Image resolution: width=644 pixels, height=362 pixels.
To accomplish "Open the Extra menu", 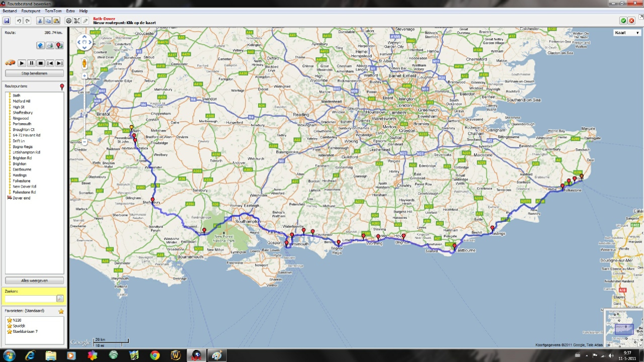I will coord(70,11).
